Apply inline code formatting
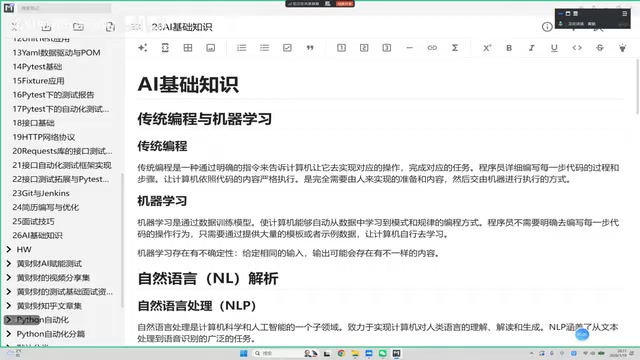Image resolution: width=640 pixels, height=360 pixels. tap(577, 48)
